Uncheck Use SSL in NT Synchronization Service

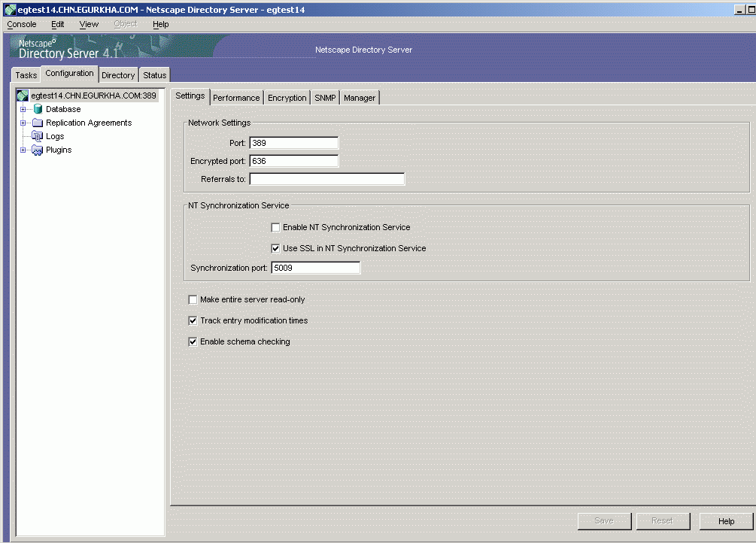276,248
